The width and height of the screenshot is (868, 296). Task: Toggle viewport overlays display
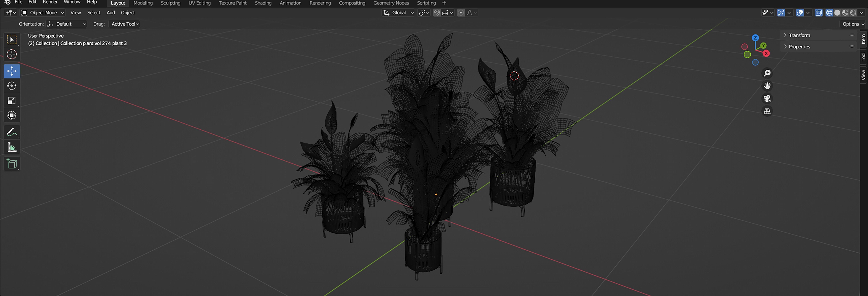[800, 13]
